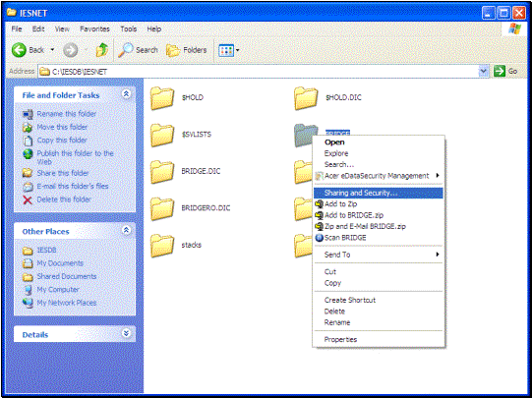Click the Rename this folder icon
Viewport: 532px width, 398px height.
28,114
